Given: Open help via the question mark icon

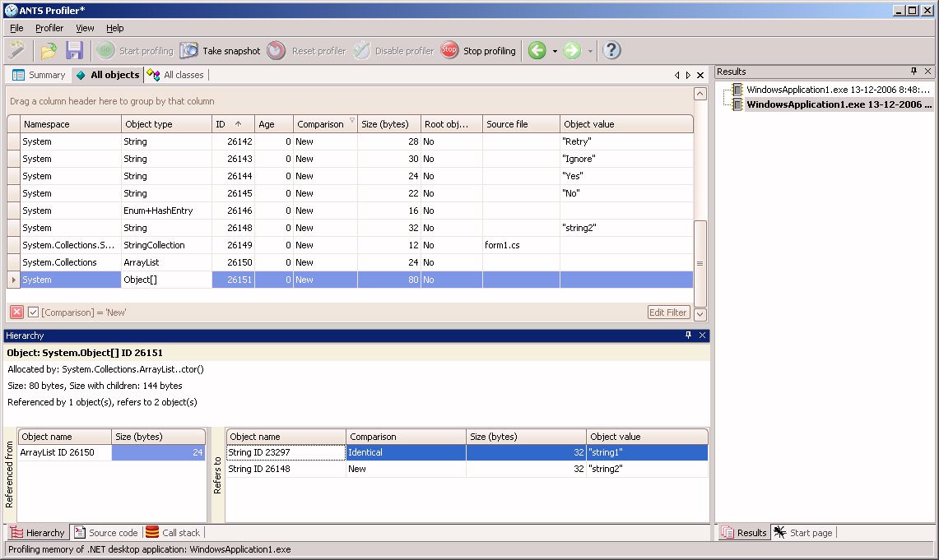Looking at the screenshot, I should (x=611, y=51).
